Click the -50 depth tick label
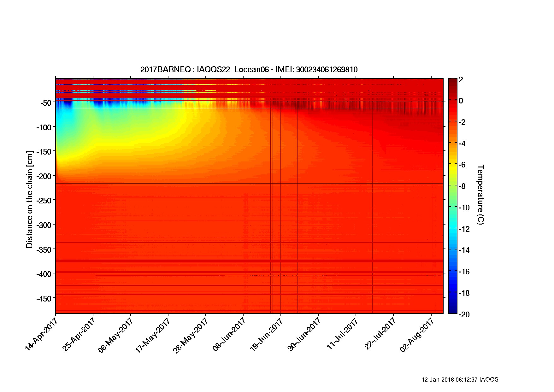 pos(45,103)
